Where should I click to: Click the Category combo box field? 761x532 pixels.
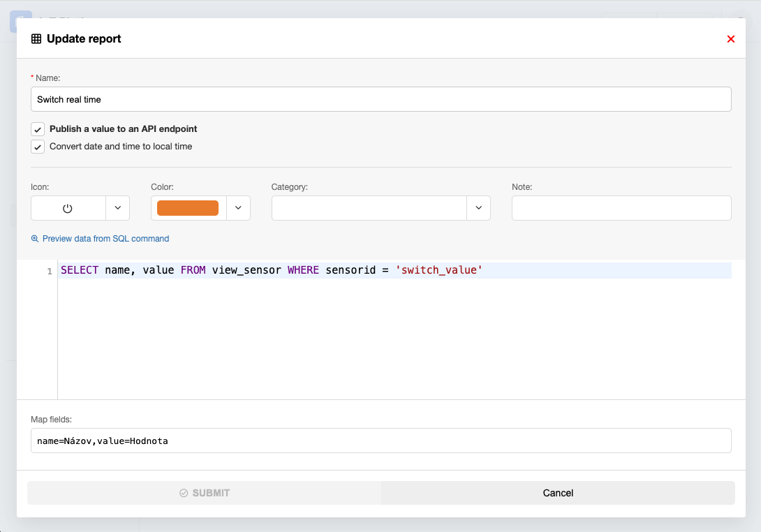coord(369,208)
